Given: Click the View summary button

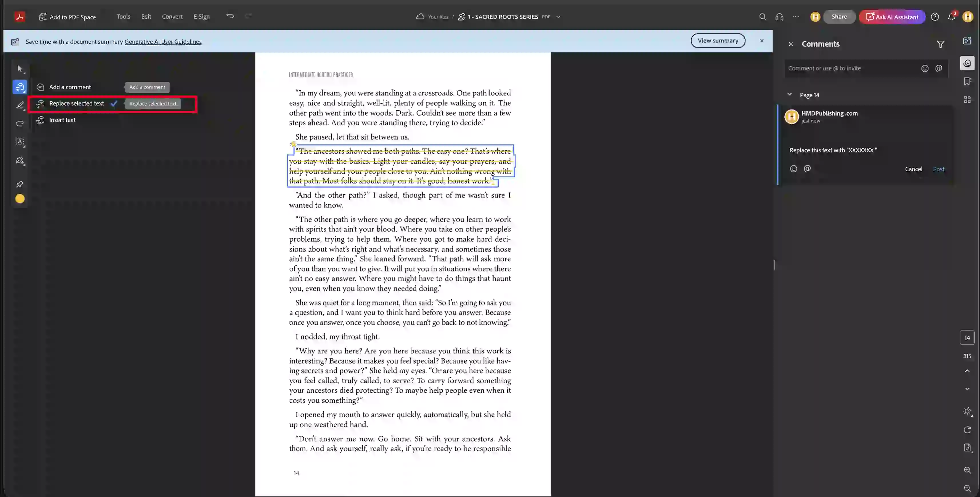Looking at the screenshot, I should tap(717, 41).
